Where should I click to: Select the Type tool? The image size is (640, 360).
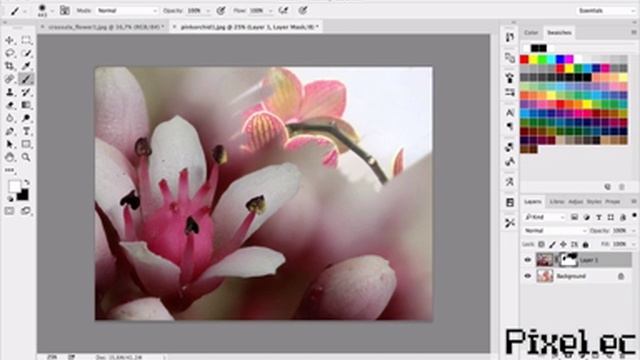point(26,131)
